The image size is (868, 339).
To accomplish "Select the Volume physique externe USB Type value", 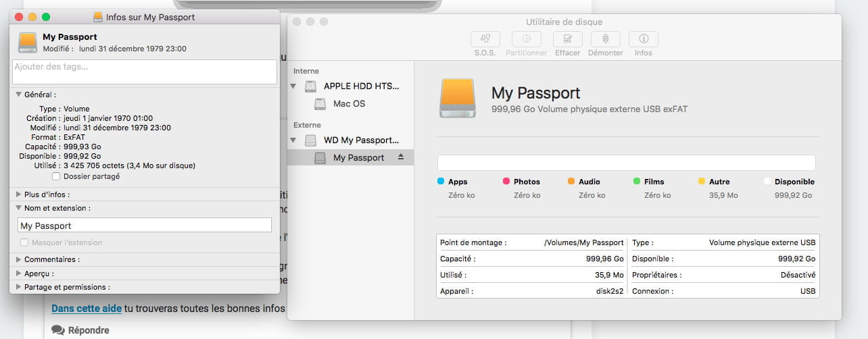I will click(762, 242).
